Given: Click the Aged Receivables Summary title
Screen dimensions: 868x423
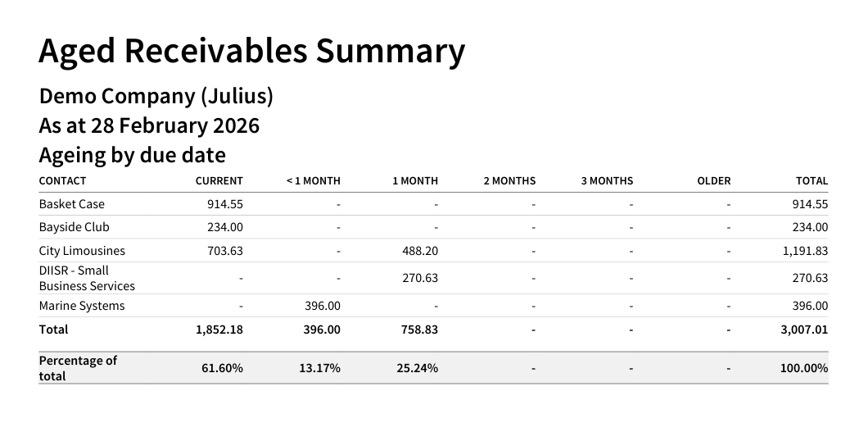Looking at the screenshot, I should point(251,51).
